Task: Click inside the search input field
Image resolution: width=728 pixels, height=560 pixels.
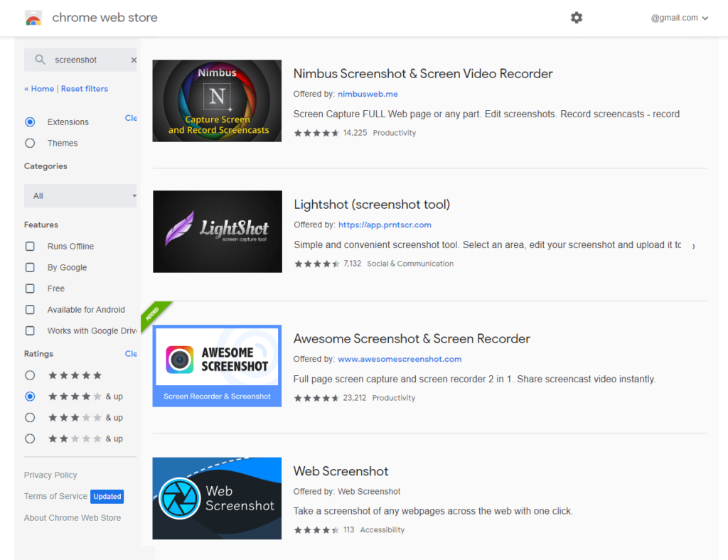Action: (x=78, y=60)
